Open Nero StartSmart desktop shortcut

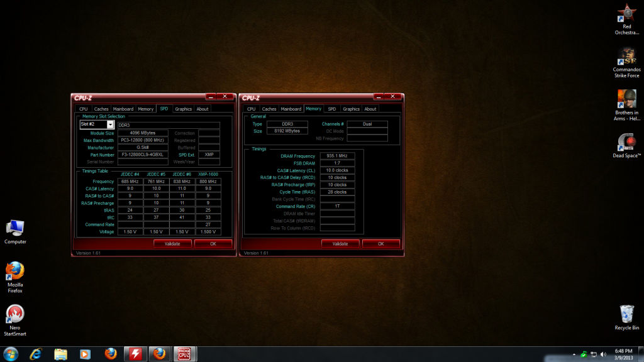click(15, 320)
